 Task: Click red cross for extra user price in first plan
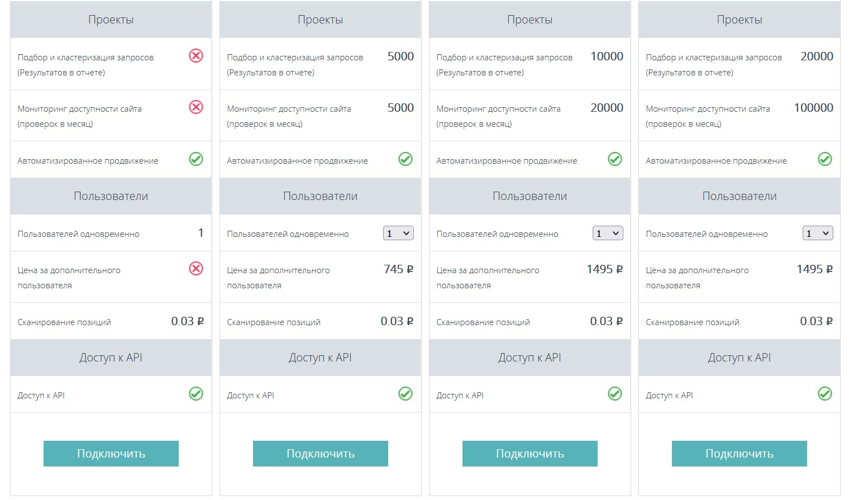click(196, 269)
